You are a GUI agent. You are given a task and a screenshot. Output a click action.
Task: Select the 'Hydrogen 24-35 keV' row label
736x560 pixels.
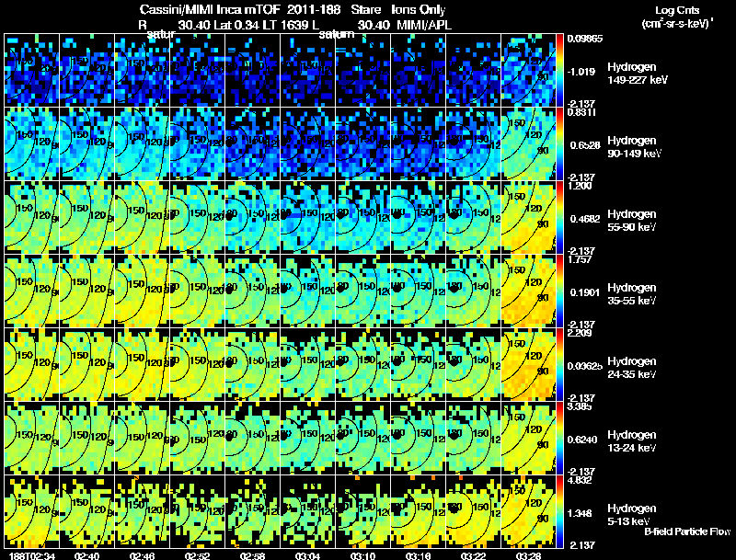[x=632, y=368]
